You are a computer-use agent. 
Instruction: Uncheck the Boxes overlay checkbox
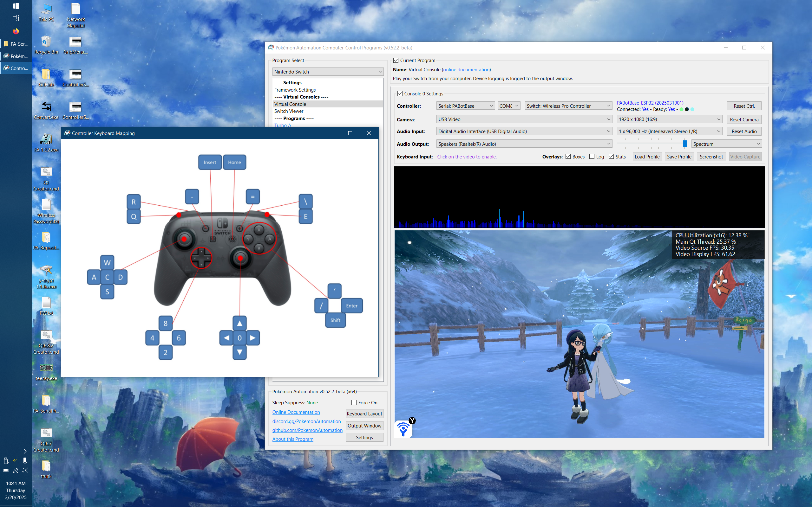click(x=568, y=156)
